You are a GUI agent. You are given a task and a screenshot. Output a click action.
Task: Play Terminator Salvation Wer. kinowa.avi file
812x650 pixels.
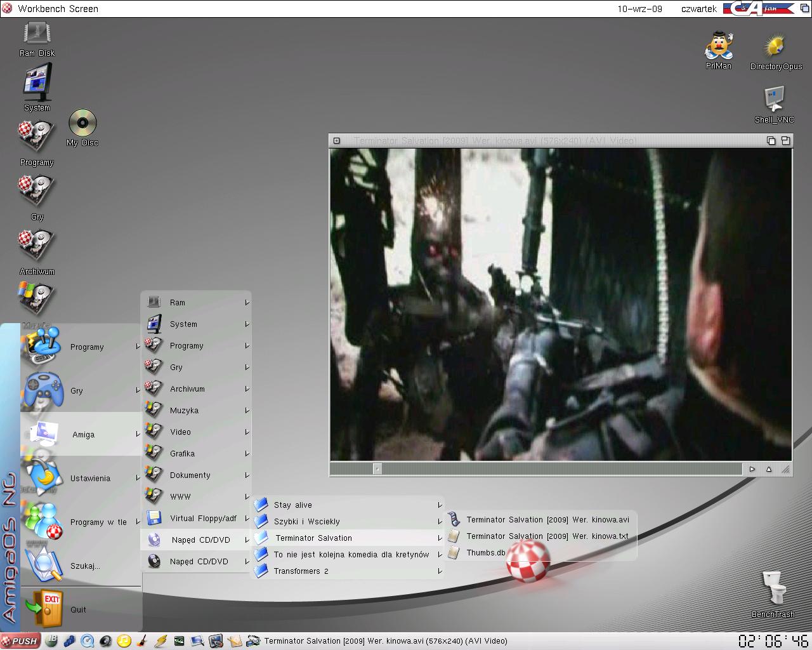(x=540, y=520)
